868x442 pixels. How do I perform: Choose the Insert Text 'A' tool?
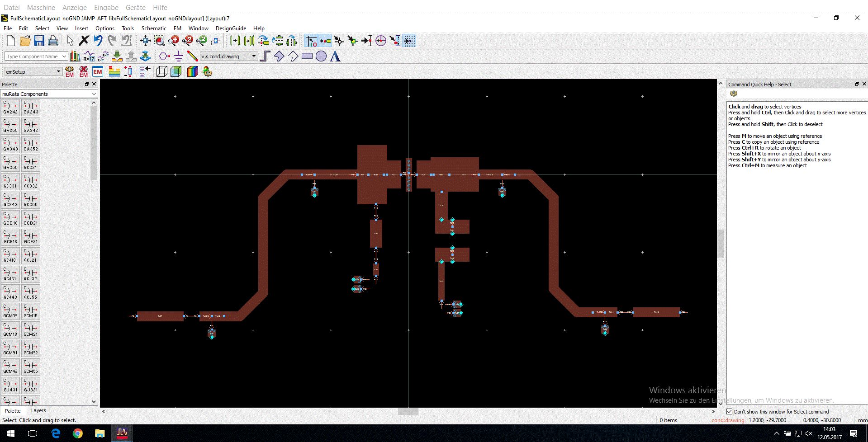335,56
